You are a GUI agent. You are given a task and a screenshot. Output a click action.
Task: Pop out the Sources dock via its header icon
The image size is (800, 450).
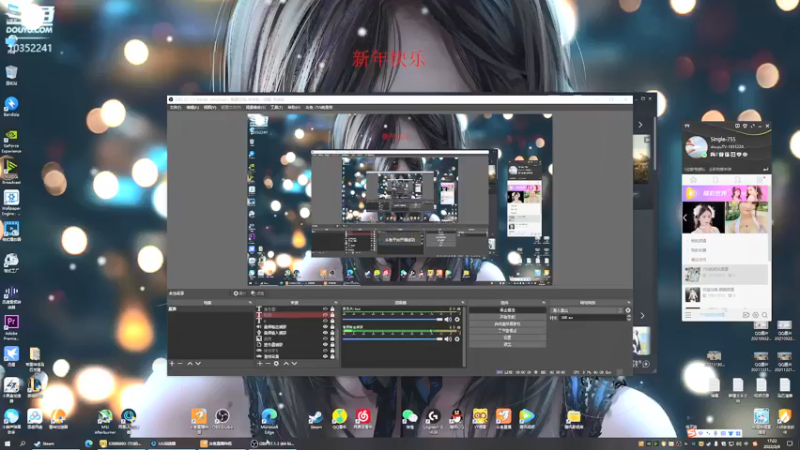pos(335,303)
